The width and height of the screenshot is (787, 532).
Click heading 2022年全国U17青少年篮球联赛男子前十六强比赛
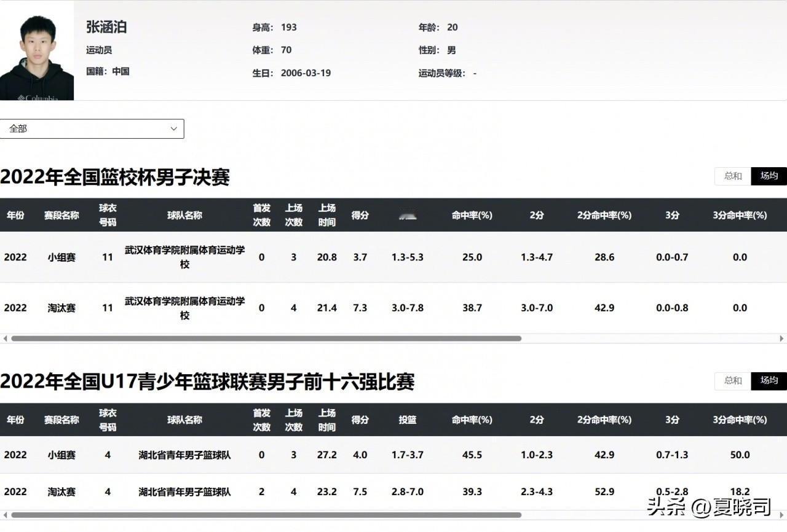click(207, 381)
